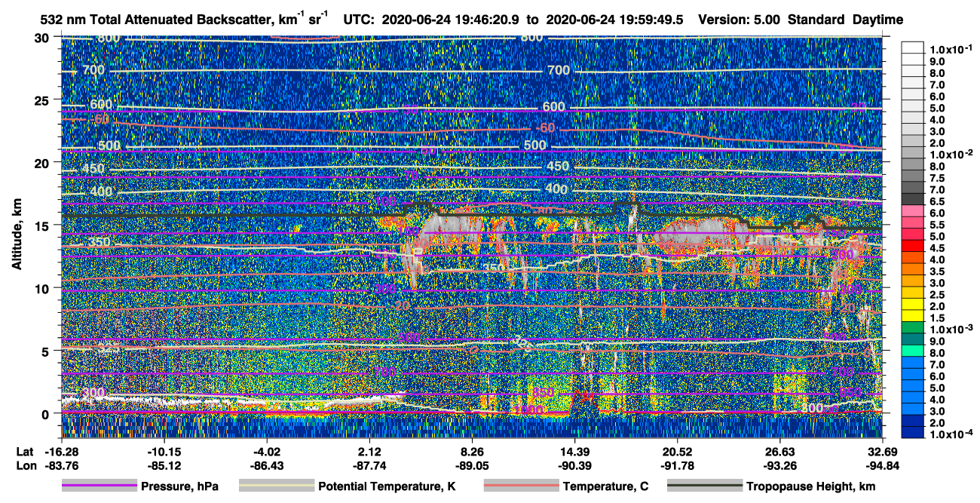Click the magenta Pressure legend line sample
Image resolution: width=980 pixels, height=503 pixels.
point(99,486)
